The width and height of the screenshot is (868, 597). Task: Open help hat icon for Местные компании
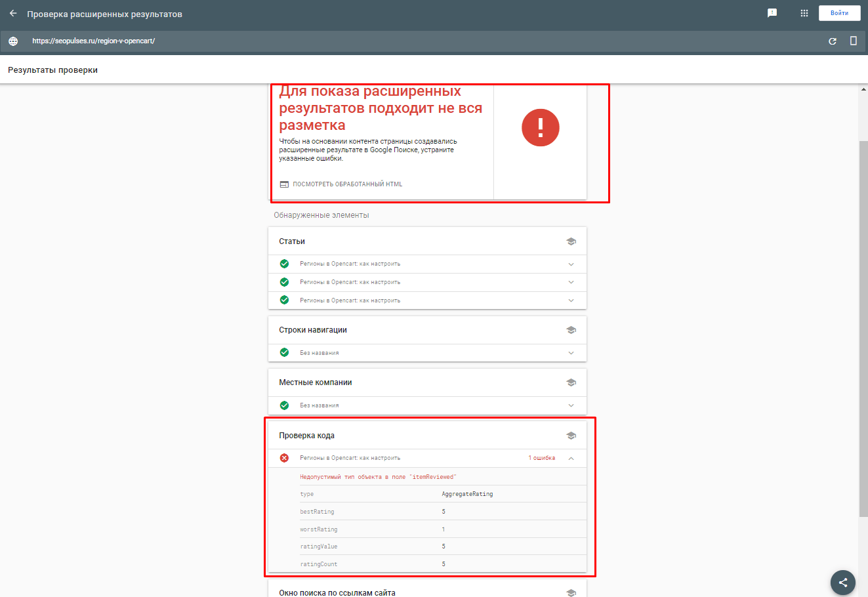tap(571, 382)
